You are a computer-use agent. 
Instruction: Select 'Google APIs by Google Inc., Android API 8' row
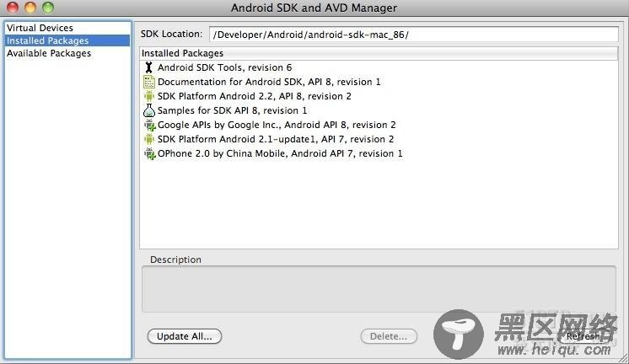[379, 125]
